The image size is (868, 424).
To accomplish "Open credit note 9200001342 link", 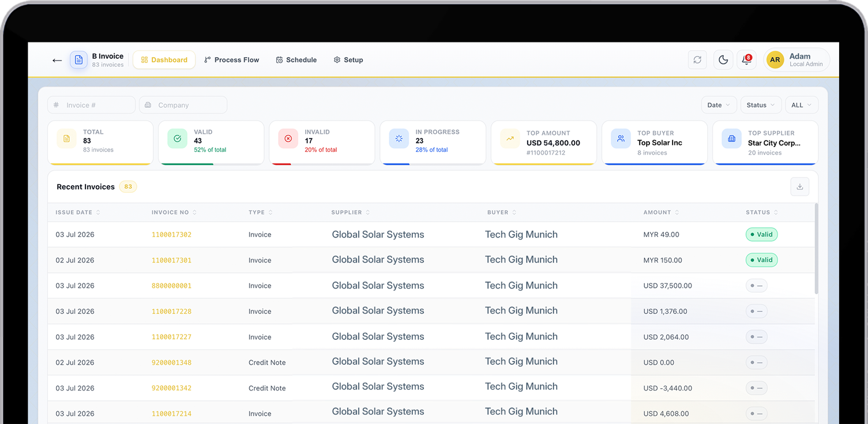I will click(x=171, y=388).
